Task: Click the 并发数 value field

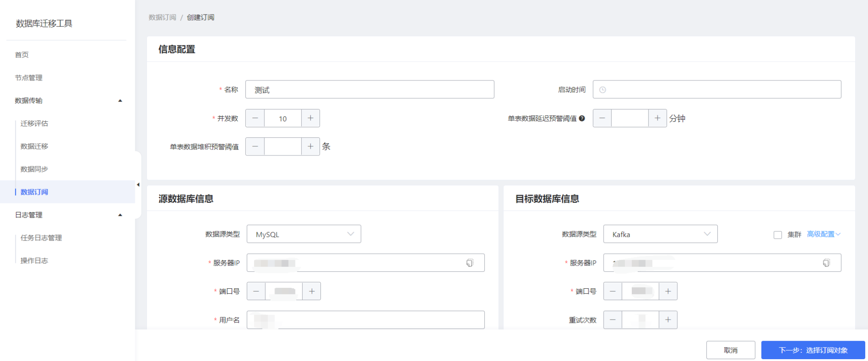Action: (283, 118)
